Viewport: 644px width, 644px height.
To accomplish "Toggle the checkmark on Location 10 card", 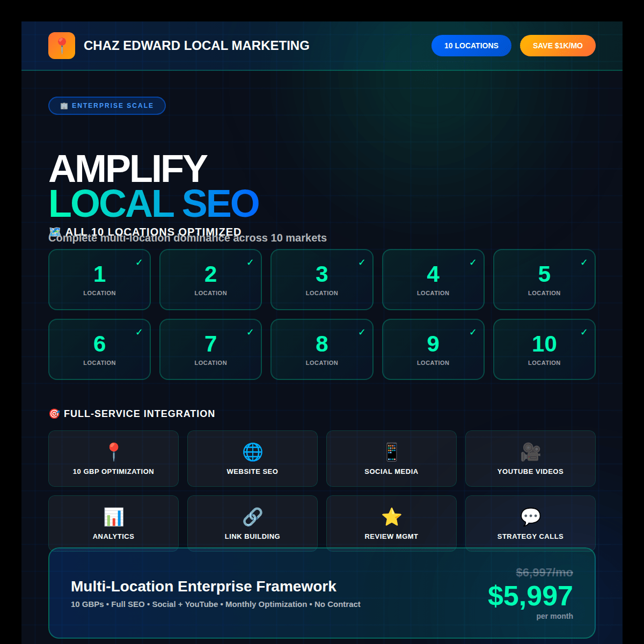I will point(584,332).
